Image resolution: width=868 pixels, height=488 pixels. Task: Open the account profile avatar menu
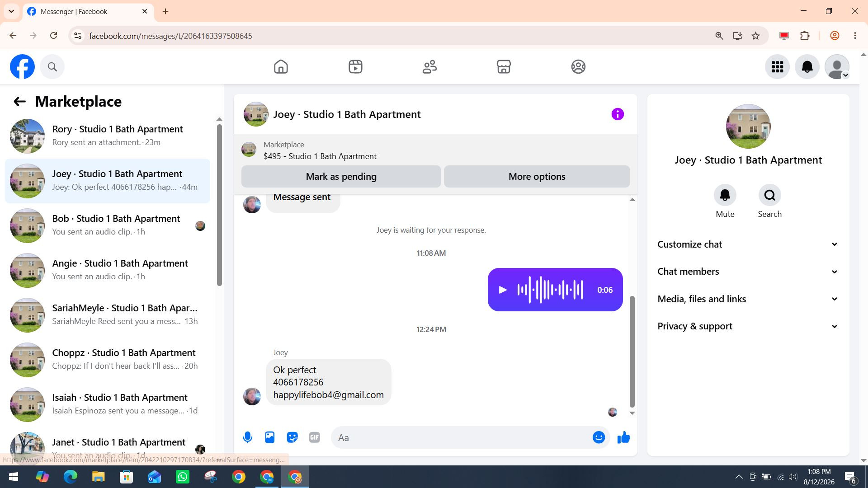(837, 67)
